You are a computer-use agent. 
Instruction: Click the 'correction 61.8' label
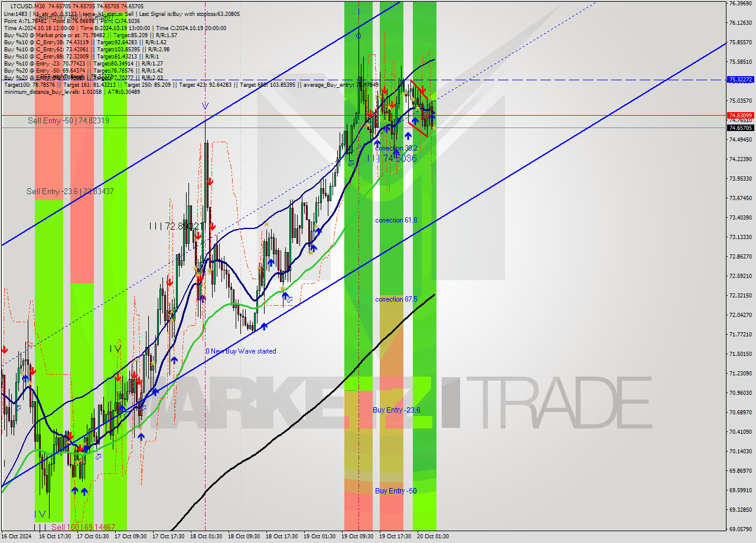[396, 220]
